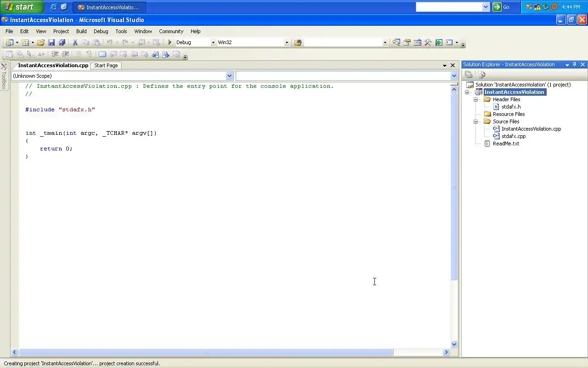
Task: Go to next bookmark in current document
Action: coord(166,54)
